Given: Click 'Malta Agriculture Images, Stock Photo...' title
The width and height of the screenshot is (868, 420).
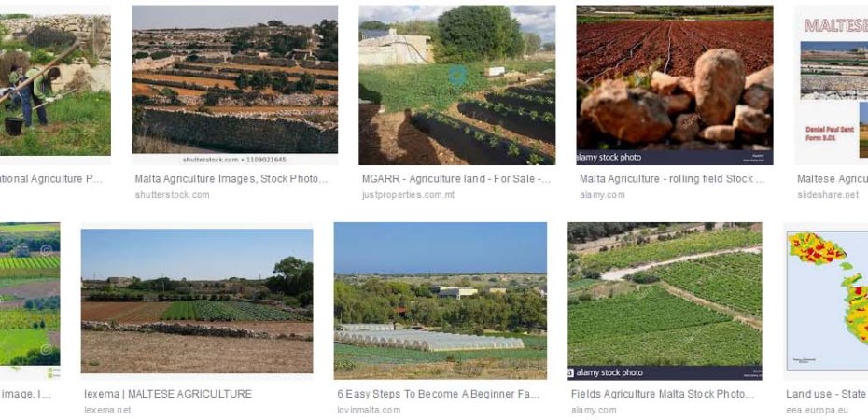Looking at the screenshot, I should [231, 179].
